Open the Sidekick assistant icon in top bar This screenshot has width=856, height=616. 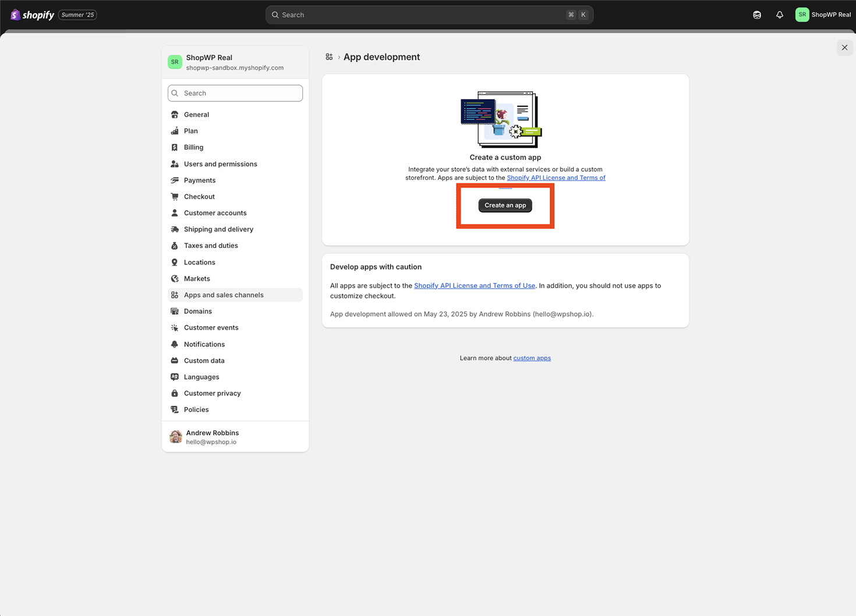click(757, 15)
